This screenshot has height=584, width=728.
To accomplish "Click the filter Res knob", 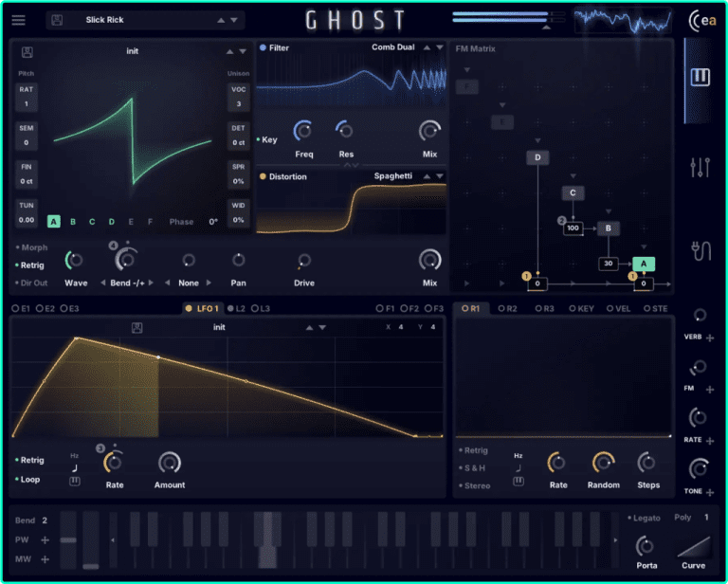I will pos(345,131).
